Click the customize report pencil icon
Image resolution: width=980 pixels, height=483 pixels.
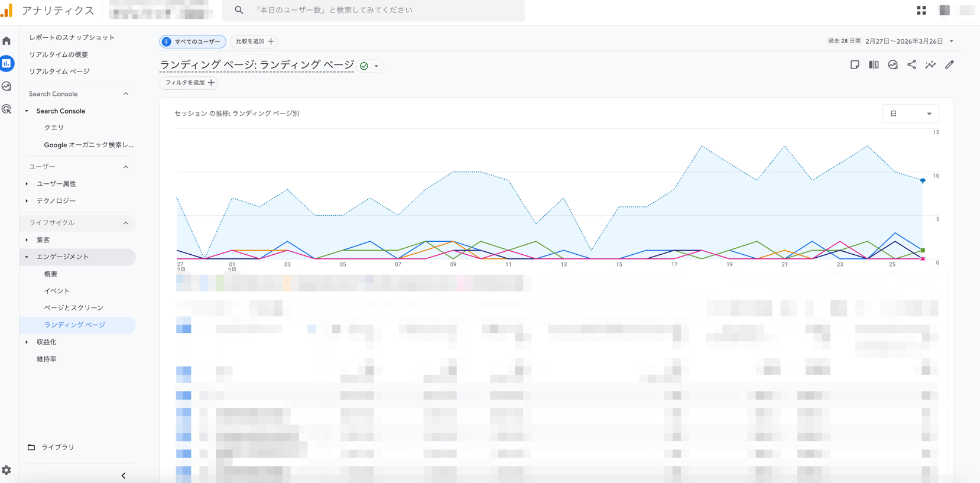click(x=949, y=65)
